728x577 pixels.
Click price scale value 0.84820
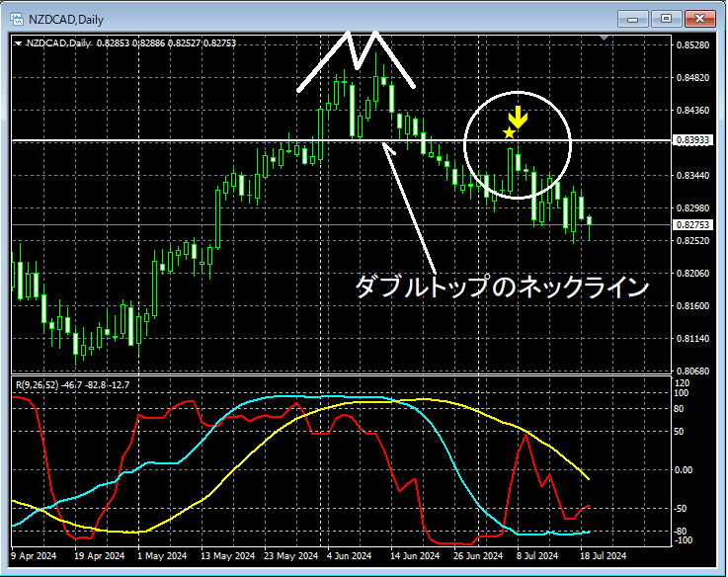pyautogui.click(x=693, y=78)
